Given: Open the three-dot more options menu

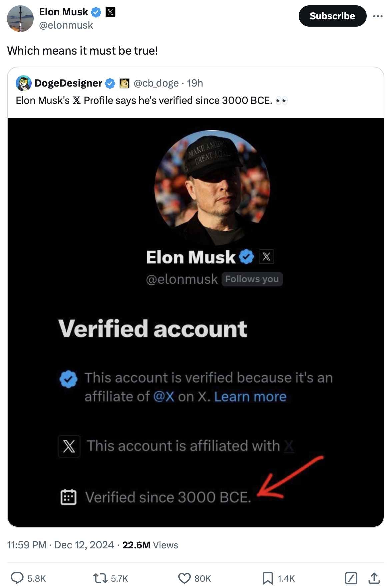Looking at the screenshot, I should pyautogui.click(x=378, y=16).
